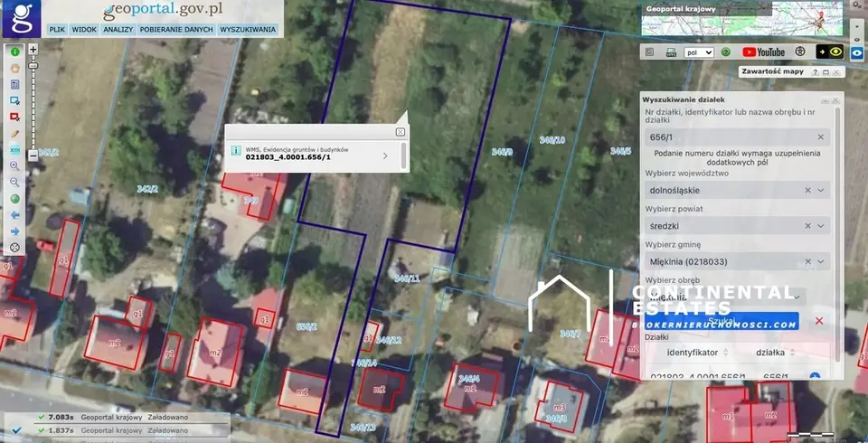868x443 pixels.
Task: Open the POBIERANIE DANYCH menu
Action: [x=176, y=29]
